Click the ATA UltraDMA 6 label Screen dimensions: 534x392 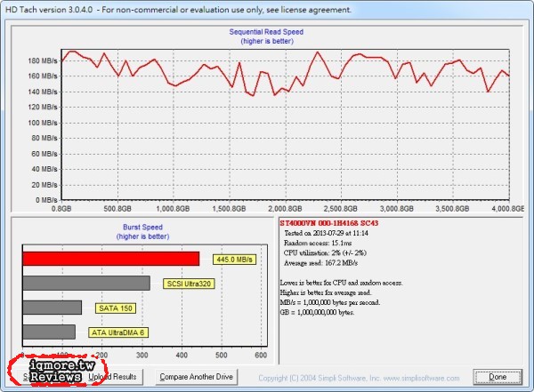[118, 332]
